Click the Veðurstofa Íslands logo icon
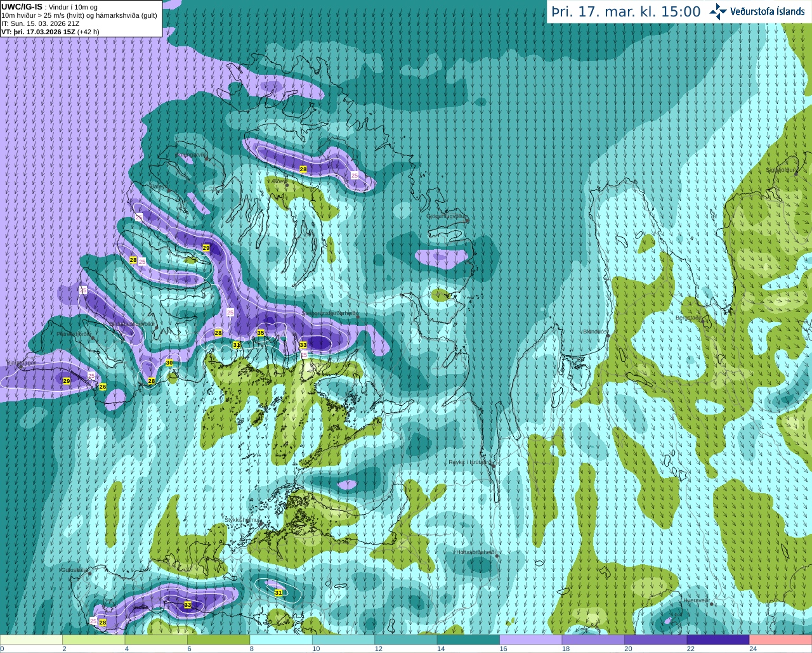This screenshot has width=812, height=653. point(718,11)
